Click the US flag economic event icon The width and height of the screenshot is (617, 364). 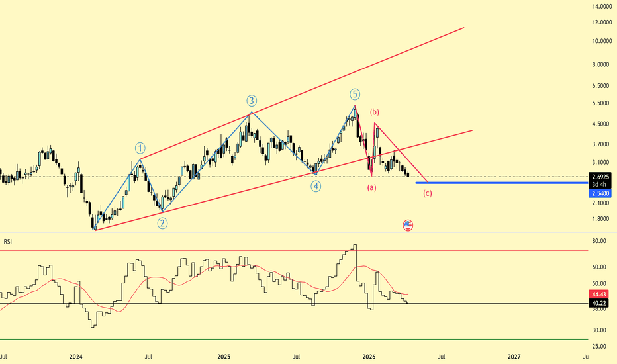pyautogui.click(x=408, y=226)
